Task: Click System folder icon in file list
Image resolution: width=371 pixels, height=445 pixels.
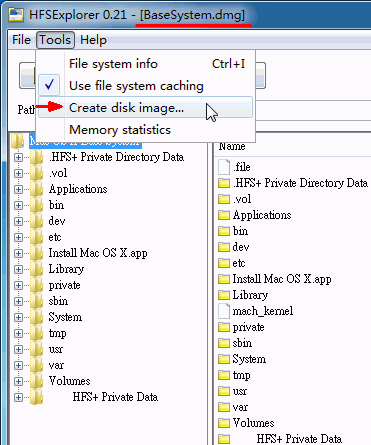Action: tap(224, 359)
